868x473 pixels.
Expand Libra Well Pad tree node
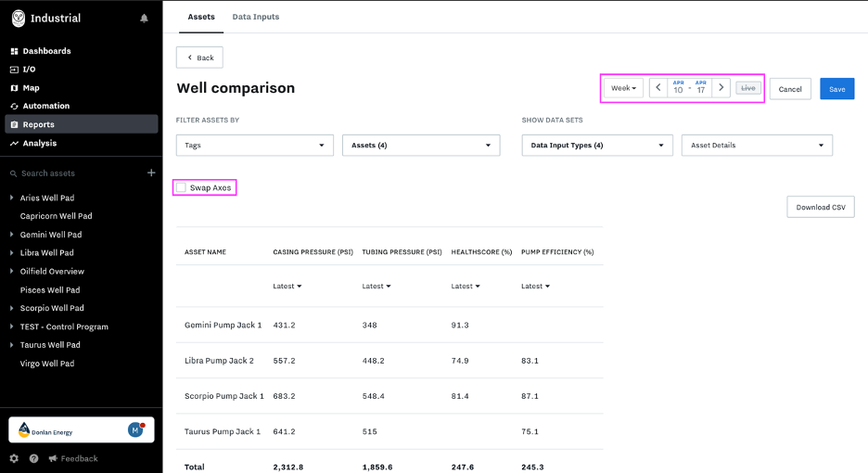[12, 252]
